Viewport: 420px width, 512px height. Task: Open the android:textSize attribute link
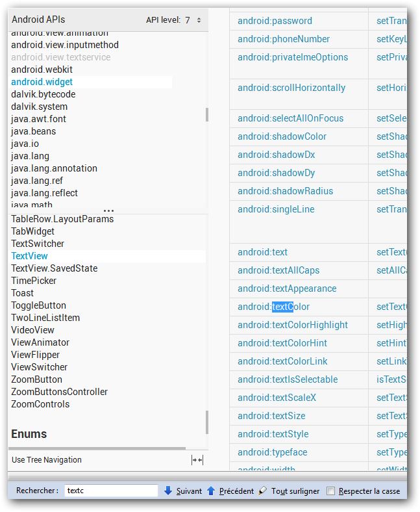click(271, 416)
